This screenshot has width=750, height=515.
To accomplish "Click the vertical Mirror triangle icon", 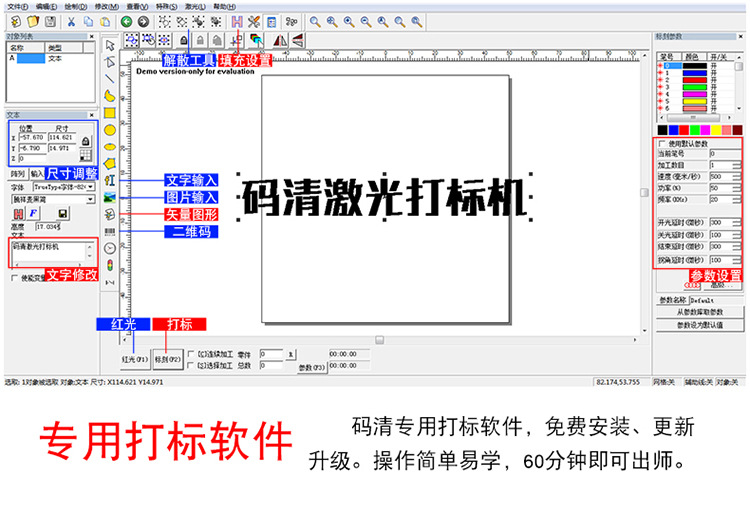I will [x=298, y=41].
